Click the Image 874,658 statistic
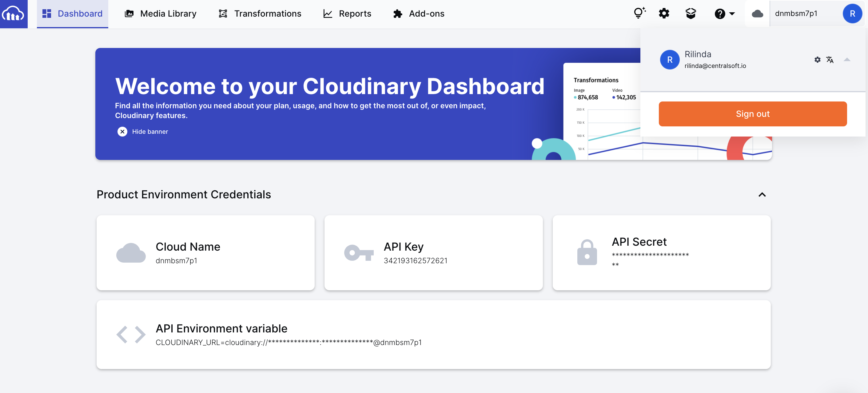The image size is (868, 393). coord(586,94)
